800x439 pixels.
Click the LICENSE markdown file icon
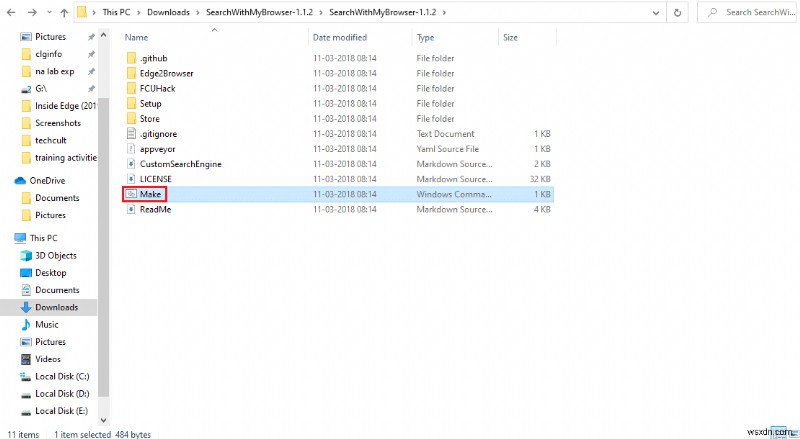pyautogui.click(x=131, y=179)
